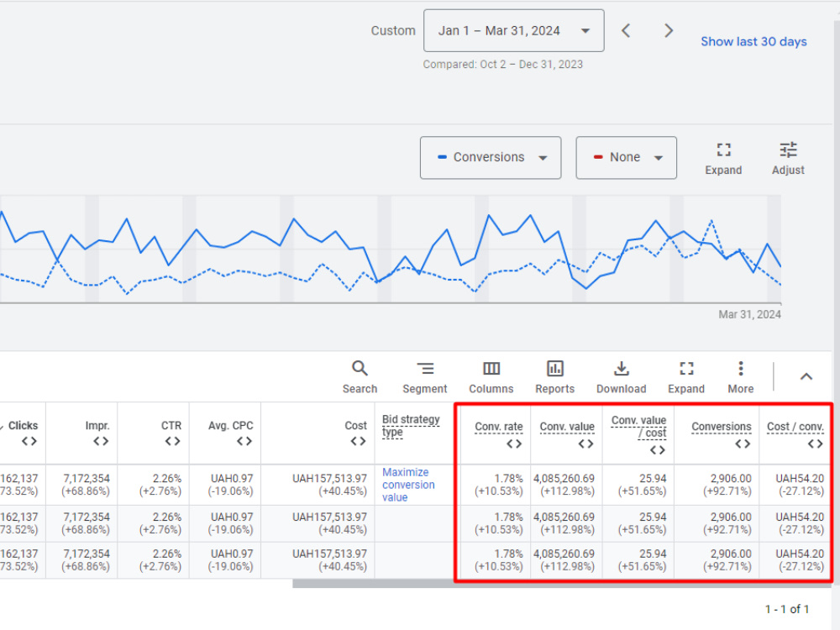The height and width of the screenshot is (630, 840).
Task: Open the Conversions chart metric dropdown
Action: pyautogui.click(x=491, y=158)
